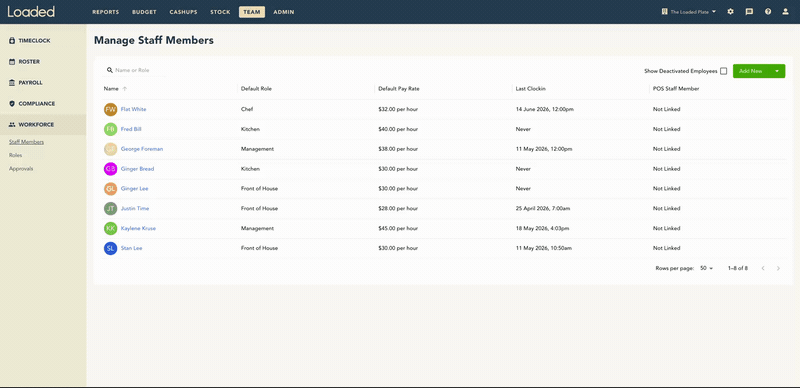
Task: Click the '1–8 of 8' page count
Action: [738, 268]
